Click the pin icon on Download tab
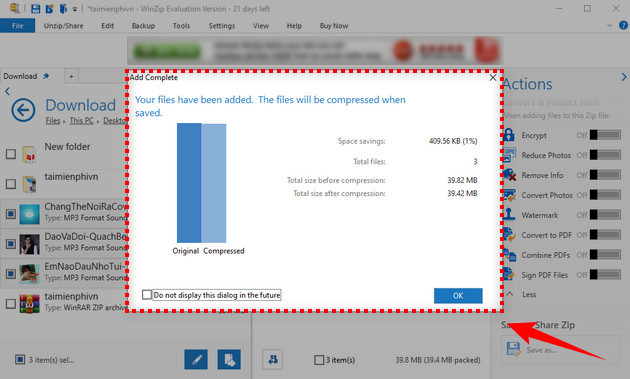630x379 pixels. tap(47, 76)
